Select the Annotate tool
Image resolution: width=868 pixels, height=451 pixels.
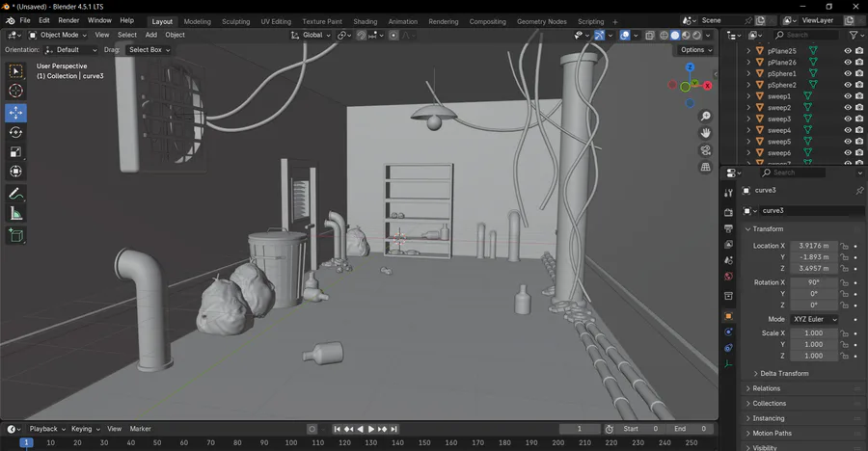pos(16,194)
